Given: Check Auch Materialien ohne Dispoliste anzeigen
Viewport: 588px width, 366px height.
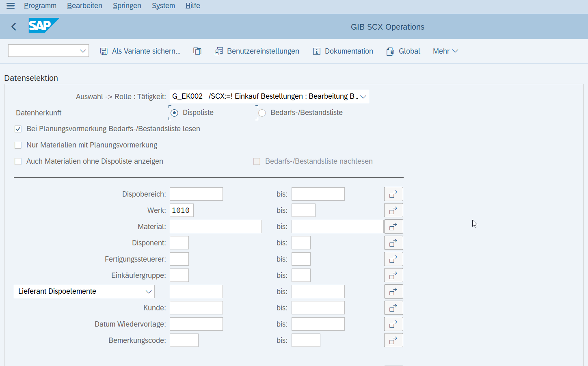Looking at the screenshot, I should click(18, 162).
